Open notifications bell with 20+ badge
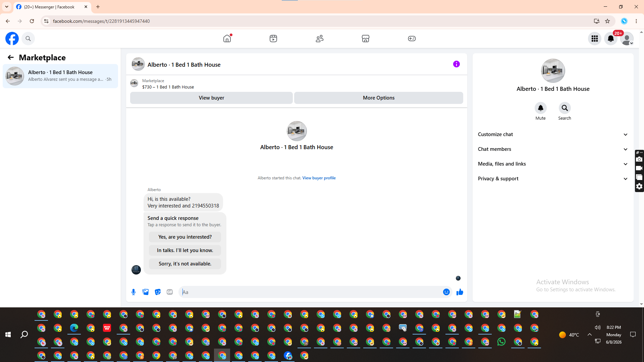644x362 pixels. point(611,39)
